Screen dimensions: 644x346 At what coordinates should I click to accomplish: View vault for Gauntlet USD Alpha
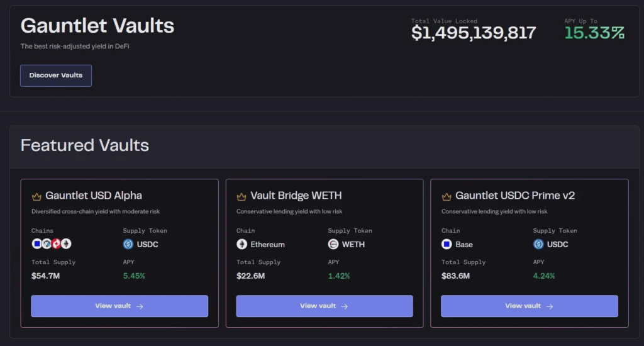point(119,306)
